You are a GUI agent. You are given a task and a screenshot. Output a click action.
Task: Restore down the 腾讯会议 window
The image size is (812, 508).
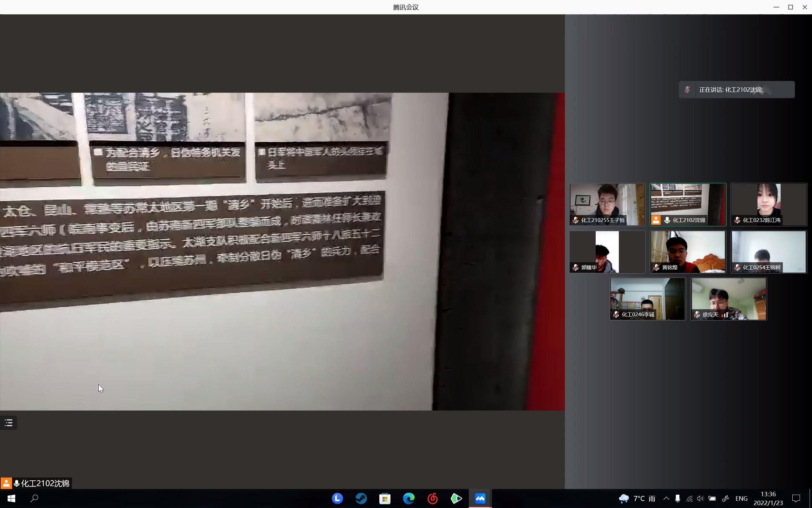pos(790,7)
